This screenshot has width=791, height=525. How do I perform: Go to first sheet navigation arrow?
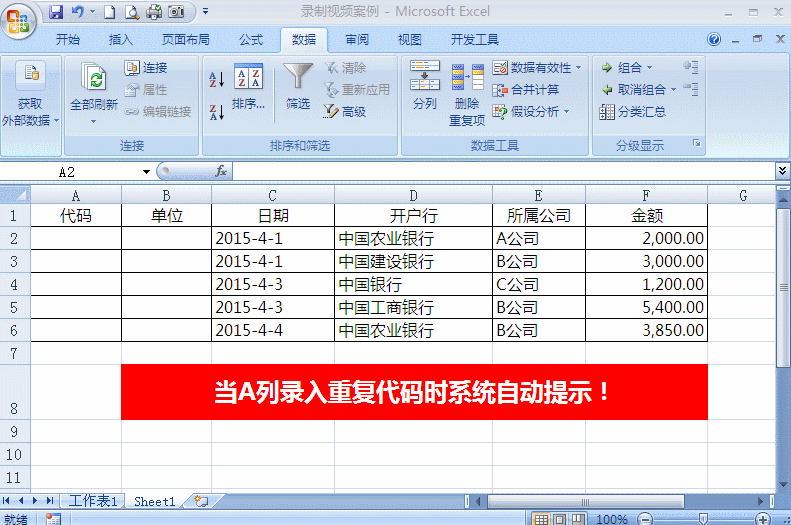(7, 500)
